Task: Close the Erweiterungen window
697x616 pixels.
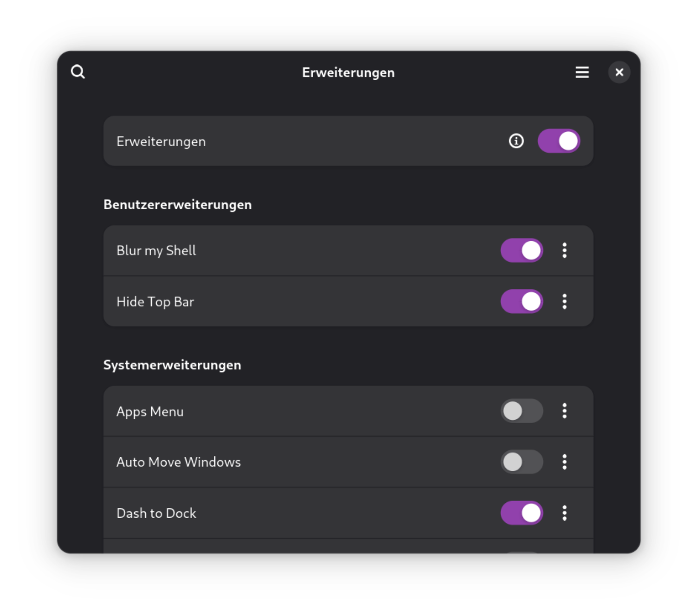Action: 619,72
